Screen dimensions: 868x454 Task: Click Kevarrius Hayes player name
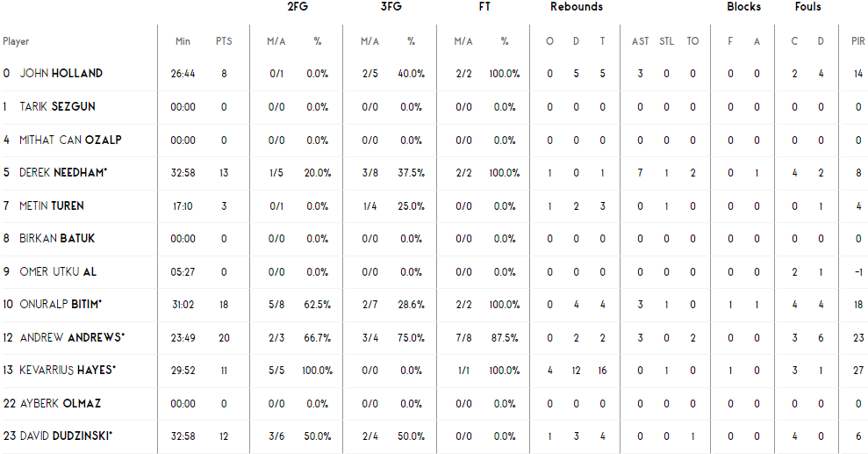[68, 370]
